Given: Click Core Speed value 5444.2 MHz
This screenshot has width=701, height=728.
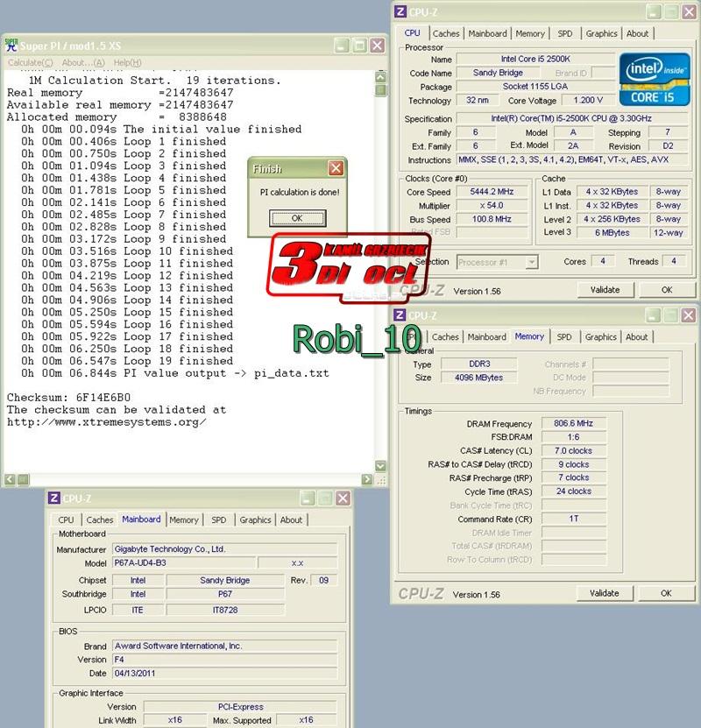Looking at the screenshot, I should pos(492,191).
